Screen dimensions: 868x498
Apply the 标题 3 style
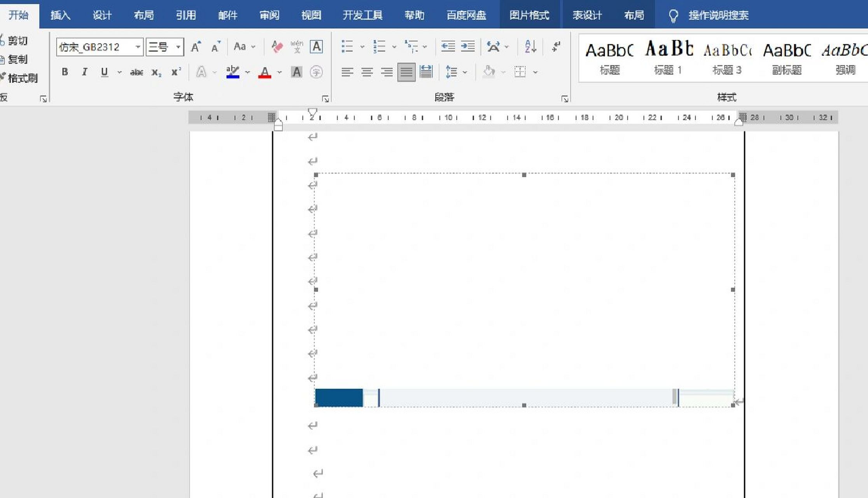tap(727, 58)
